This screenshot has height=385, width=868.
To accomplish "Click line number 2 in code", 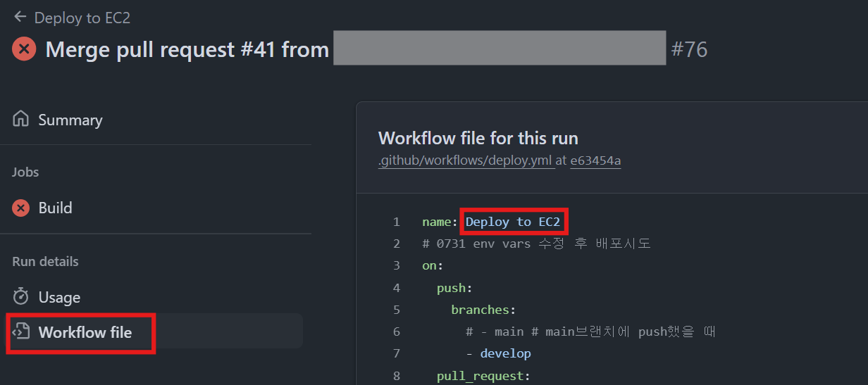I will click(x=396, y=244).
